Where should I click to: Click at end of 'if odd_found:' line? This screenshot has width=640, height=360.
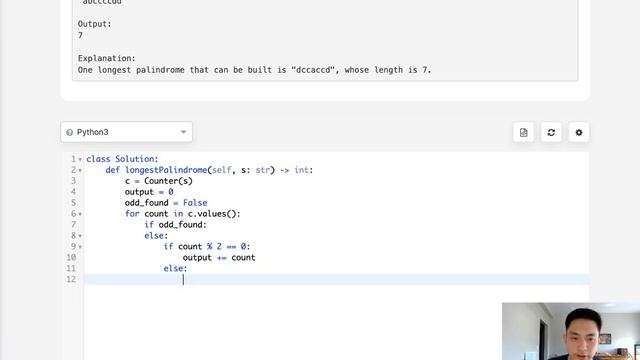207,225
